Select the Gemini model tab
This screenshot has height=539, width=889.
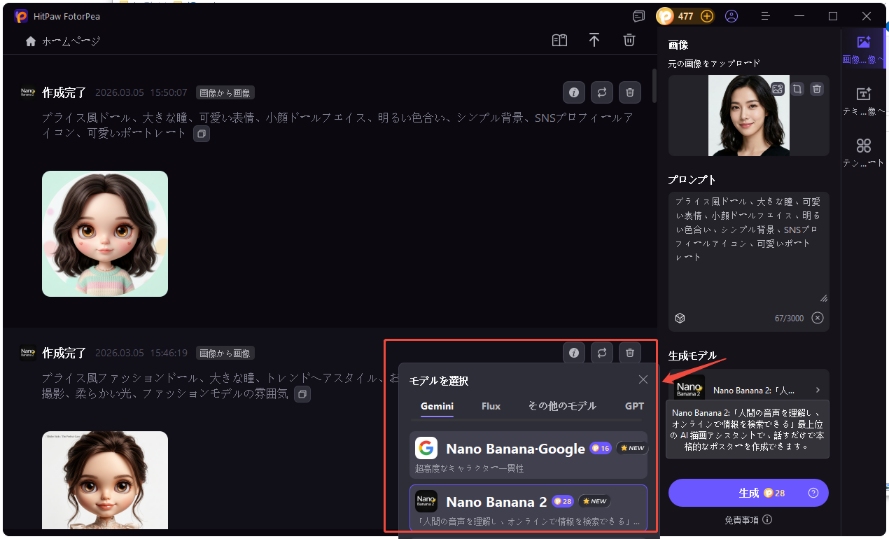coord(437,406)
